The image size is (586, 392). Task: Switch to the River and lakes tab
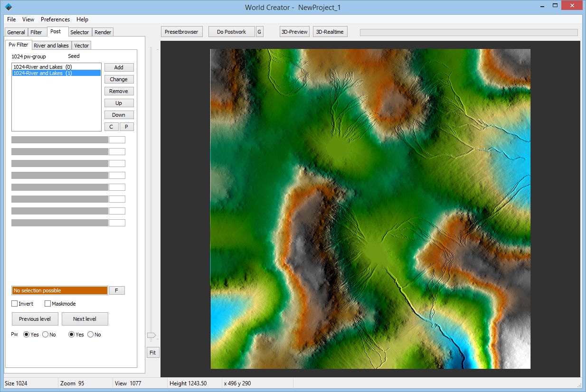[x=51, y=45]
